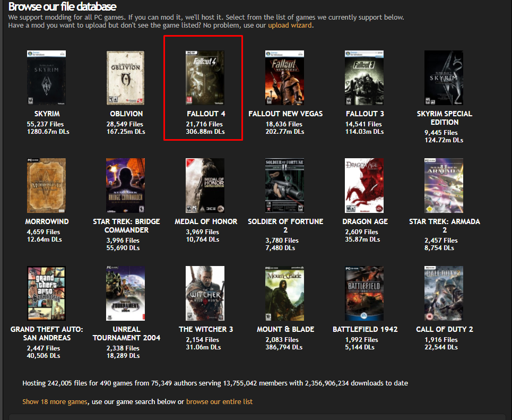Open 'browse our entire list' link
The image size is (512, 420).
[220, 401]
